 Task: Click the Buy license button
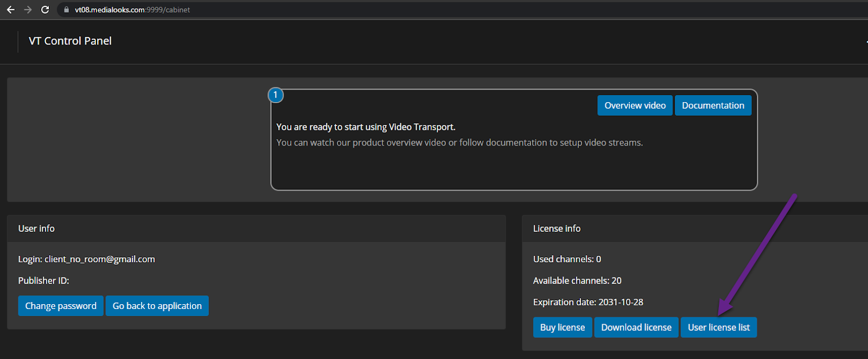coord(562,327)
